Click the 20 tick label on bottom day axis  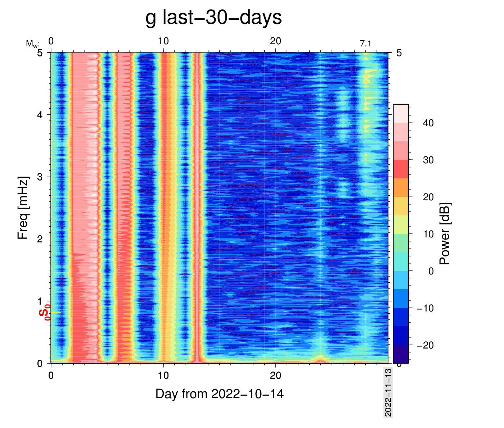point(275,376)
